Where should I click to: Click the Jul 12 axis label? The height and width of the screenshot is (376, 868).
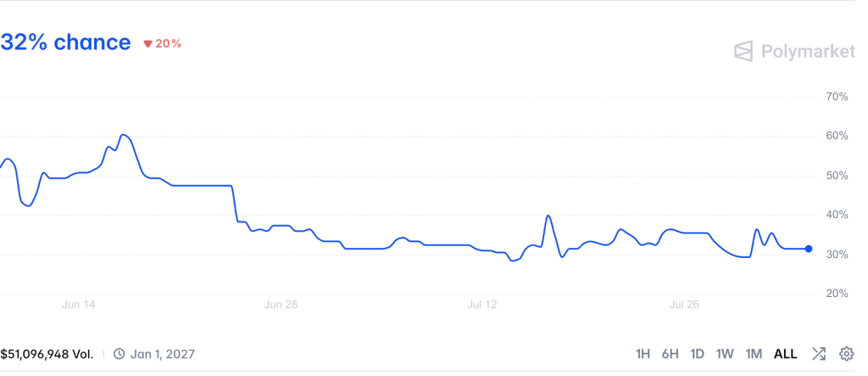(x=482, y=305)
